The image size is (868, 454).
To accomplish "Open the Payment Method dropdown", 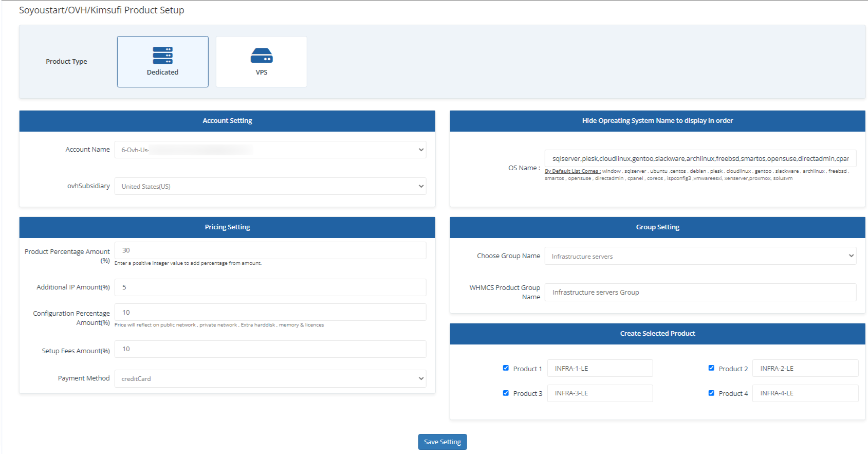I will coord(270,378).
